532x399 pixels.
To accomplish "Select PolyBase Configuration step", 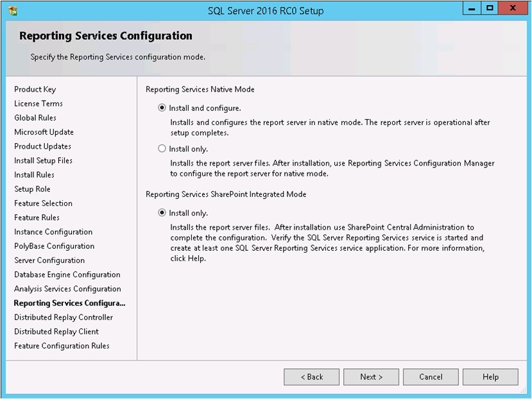I will click(x=55, y=246).
